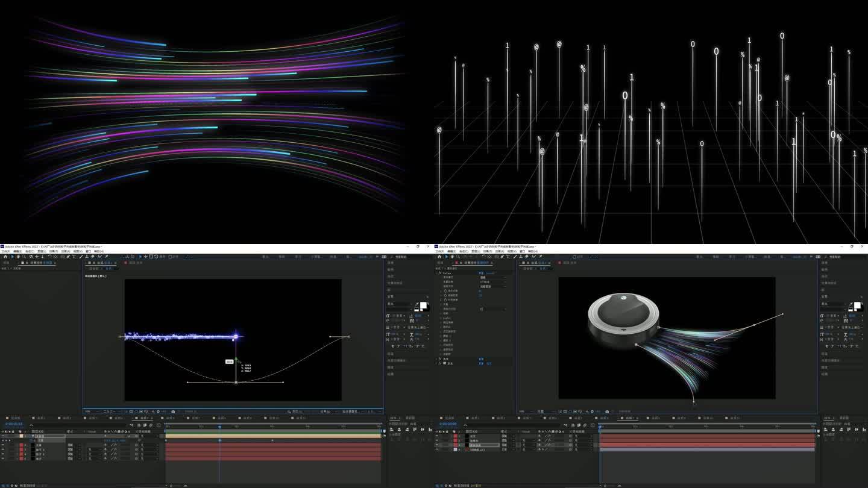Toggle snapping checkbox in right window toolbar
The image size is (868, 488).
(574, 257)
